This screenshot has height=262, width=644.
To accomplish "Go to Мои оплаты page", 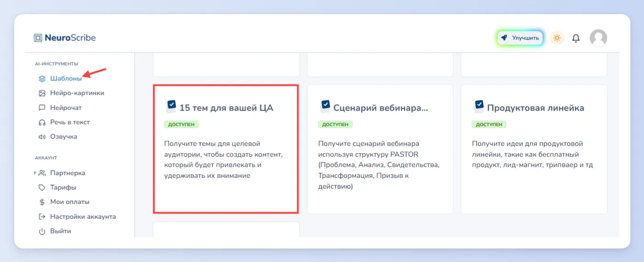I will coord(70,202).
